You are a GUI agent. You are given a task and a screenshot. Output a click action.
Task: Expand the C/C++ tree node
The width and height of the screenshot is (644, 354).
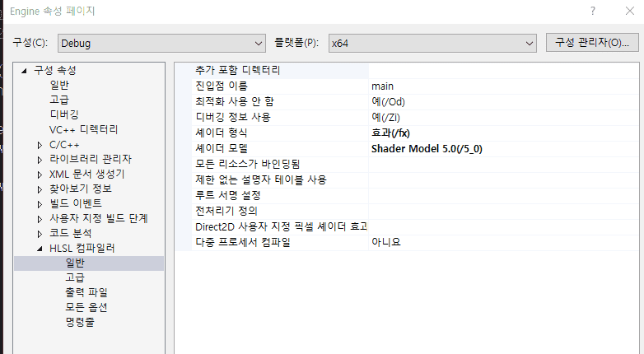click(40, 145)
